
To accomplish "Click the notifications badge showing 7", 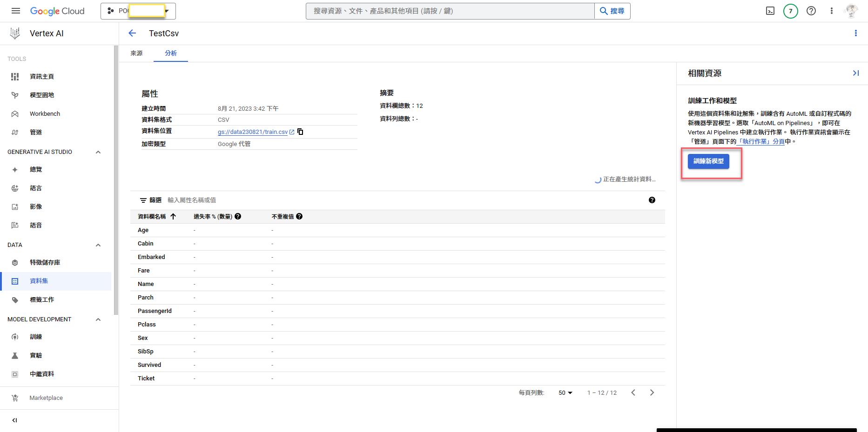I will [x=790, y=11].
